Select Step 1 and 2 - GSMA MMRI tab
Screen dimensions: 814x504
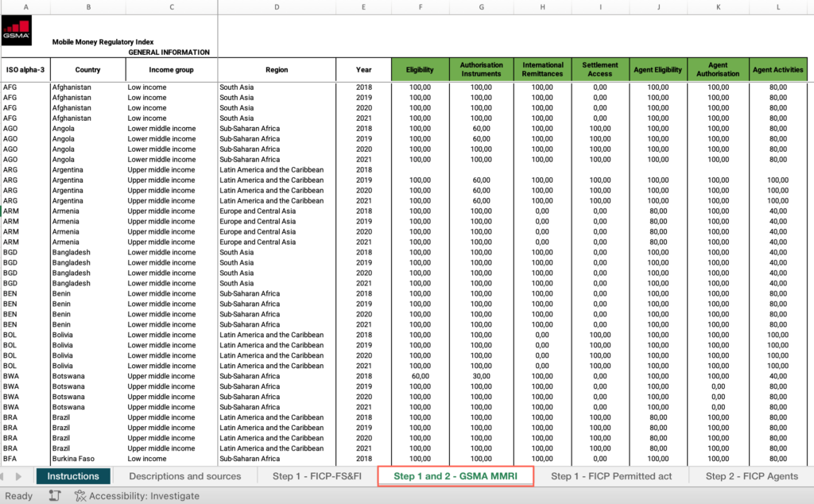(455, 476)
